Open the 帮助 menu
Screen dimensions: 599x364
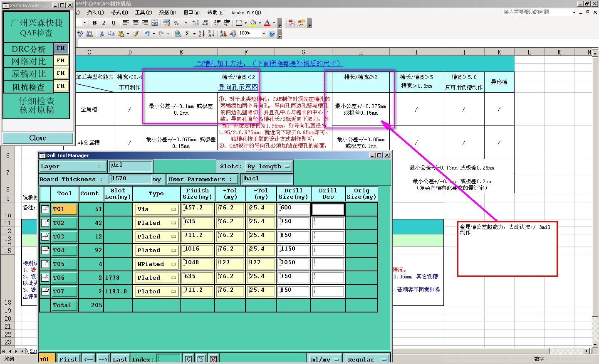(215, 12)
